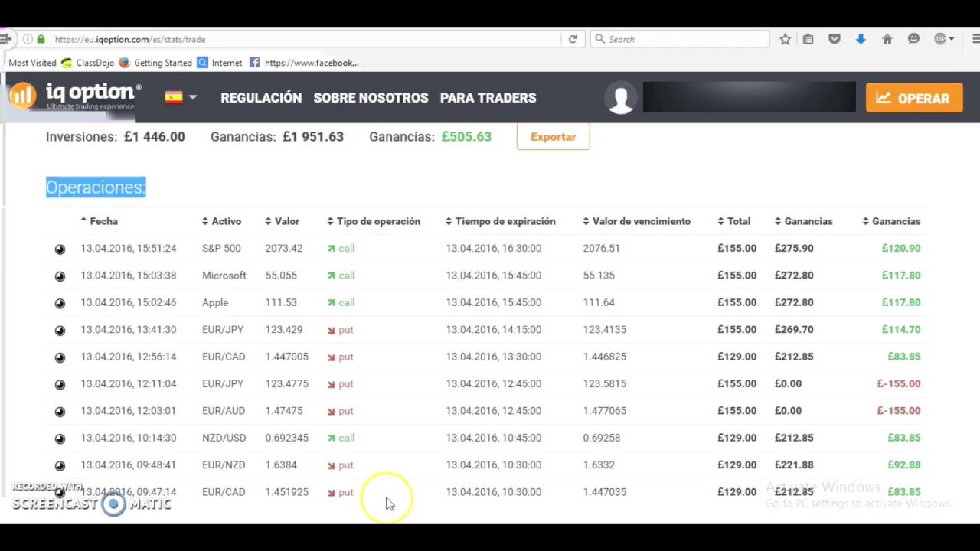Click the site information icon in address bar

point(28,39)
